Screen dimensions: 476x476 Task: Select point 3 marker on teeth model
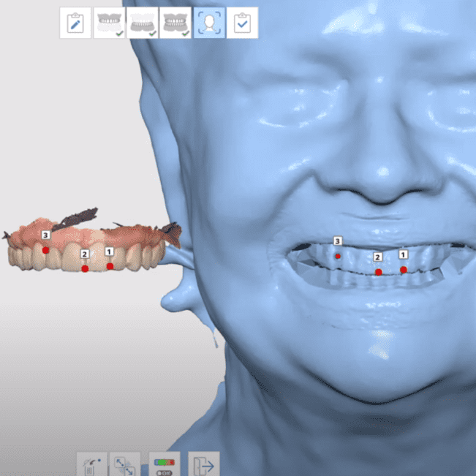tap(45, 250)
